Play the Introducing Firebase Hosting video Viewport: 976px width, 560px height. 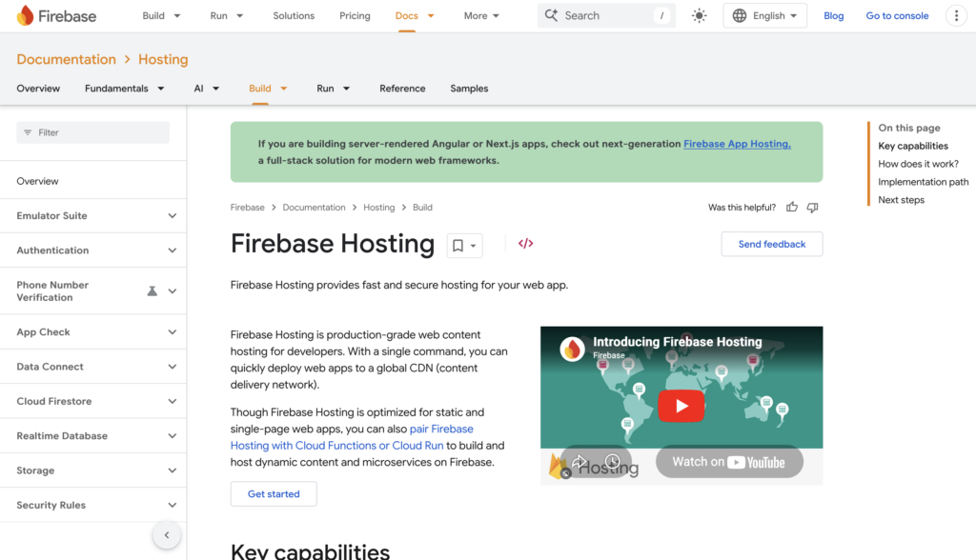pyautogui.click(x=681, y=405)
